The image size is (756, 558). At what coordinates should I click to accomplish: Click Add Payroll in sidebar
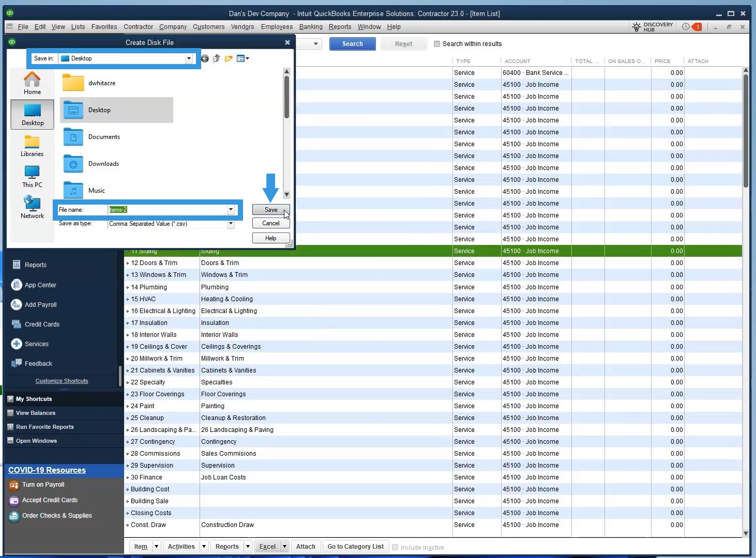point(34,305)
